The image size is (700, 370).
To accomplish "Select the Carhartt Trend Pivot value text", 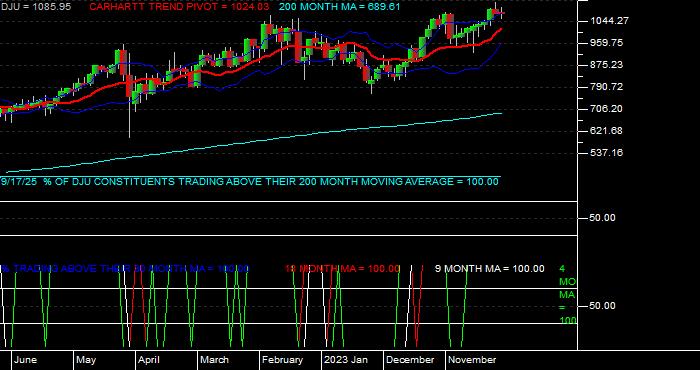I will (179, 7).
